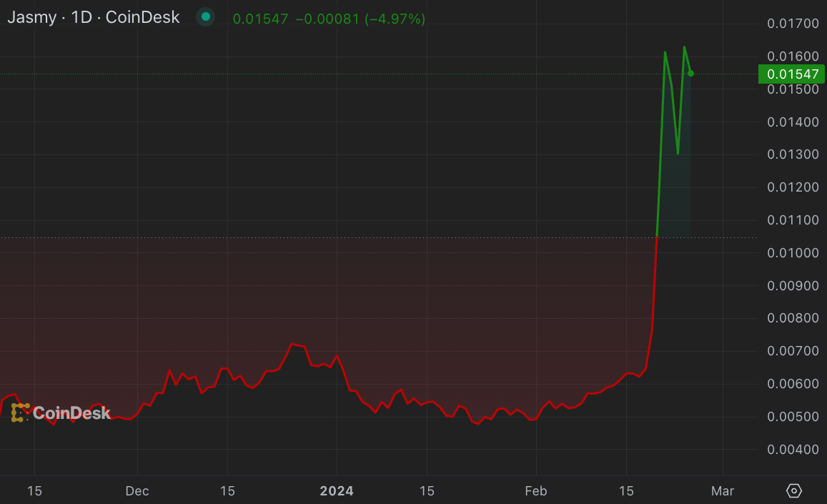Click the 0.01300 price axis label
Screen dimensions: 827x504
tap(793, 154)
